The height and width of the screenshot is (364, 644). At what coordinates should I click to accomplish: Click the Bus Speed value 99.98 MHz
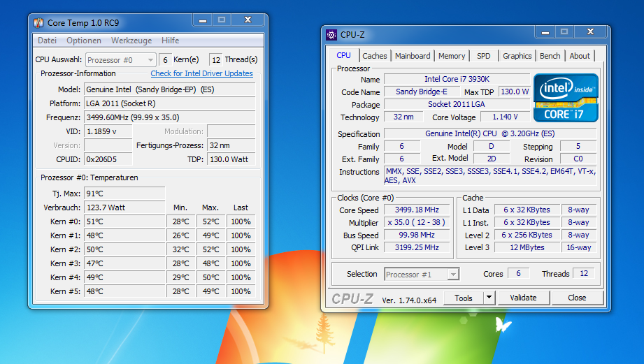(417, 235)
